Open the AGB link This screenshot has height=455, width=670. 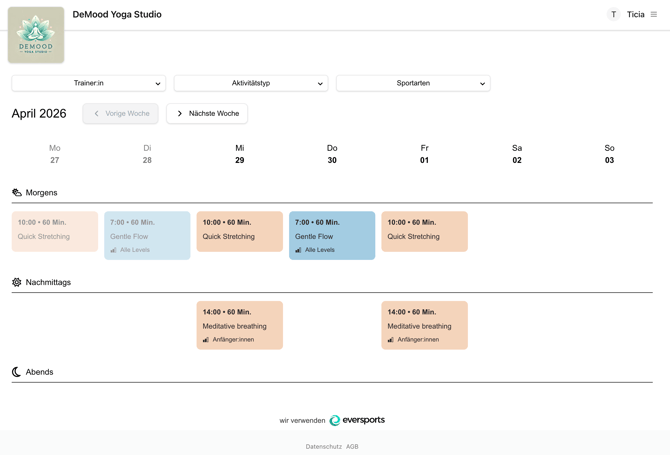coord(352,447)
